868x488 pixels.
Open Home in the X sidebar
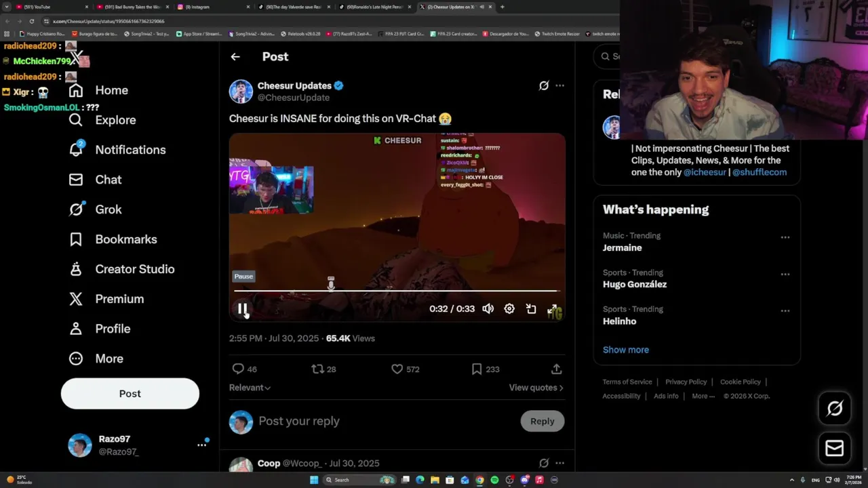pos(98,90)
